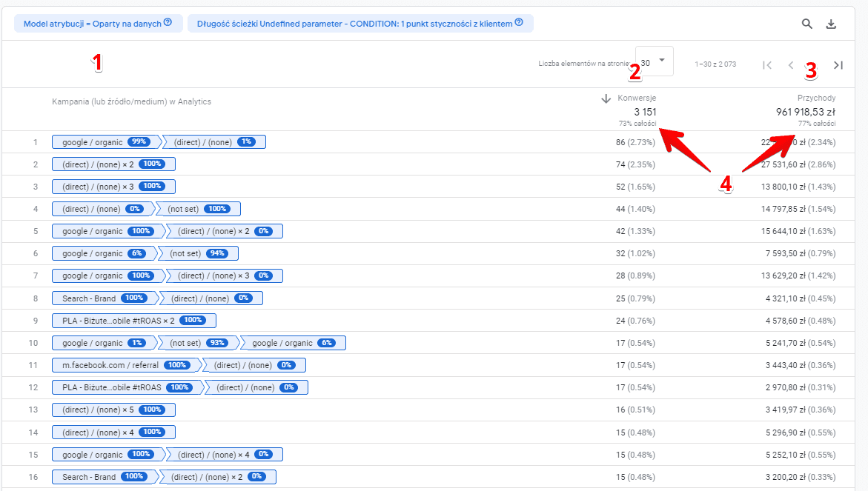This screenshot has width=868, height=491.
Task: Click (not set) 93% chip in row 10
Action: 198,343
